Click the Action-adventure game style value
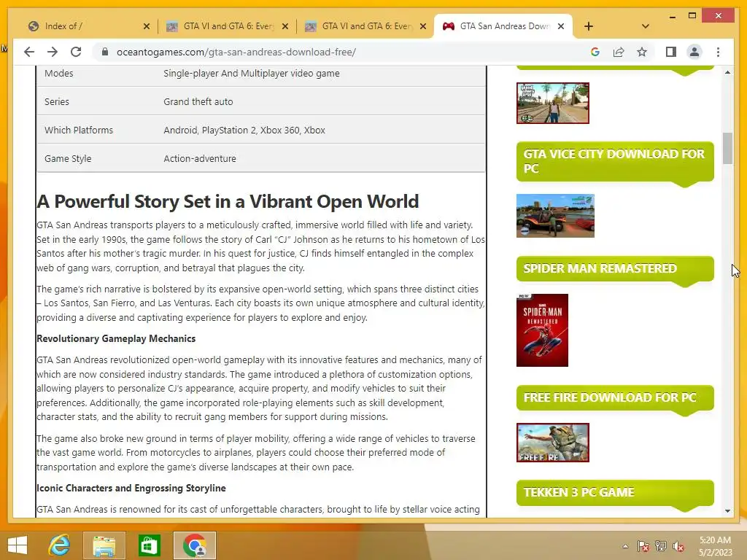This screenshot has height=560, width=747. point(200,158)
